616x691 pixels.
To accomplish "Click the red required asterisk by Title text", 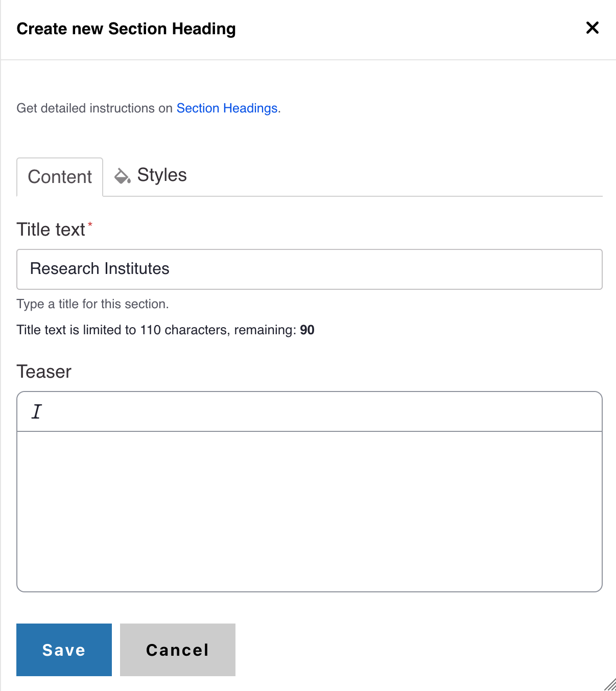I will 90,224.
